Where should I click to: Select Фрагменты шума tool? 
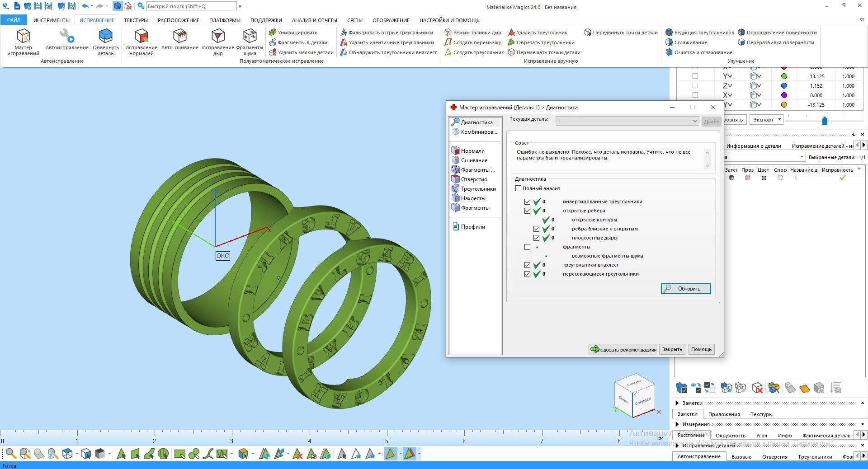tap(250, 42)
